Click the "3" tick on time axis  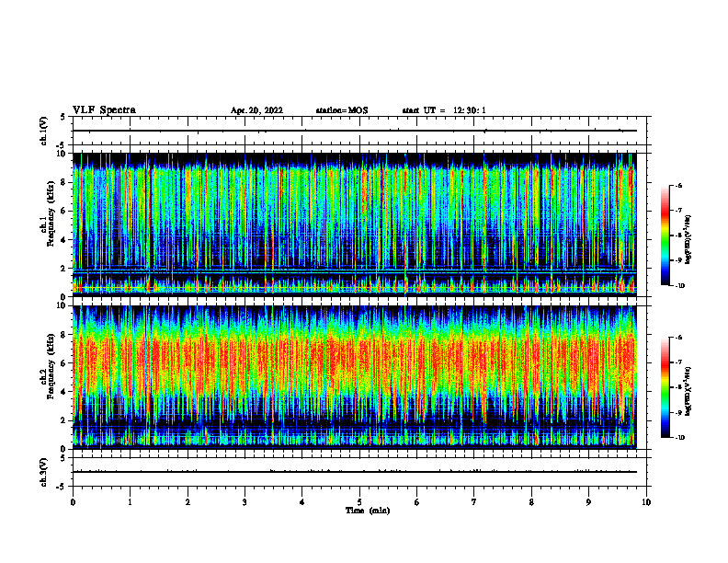pos(245,502)
